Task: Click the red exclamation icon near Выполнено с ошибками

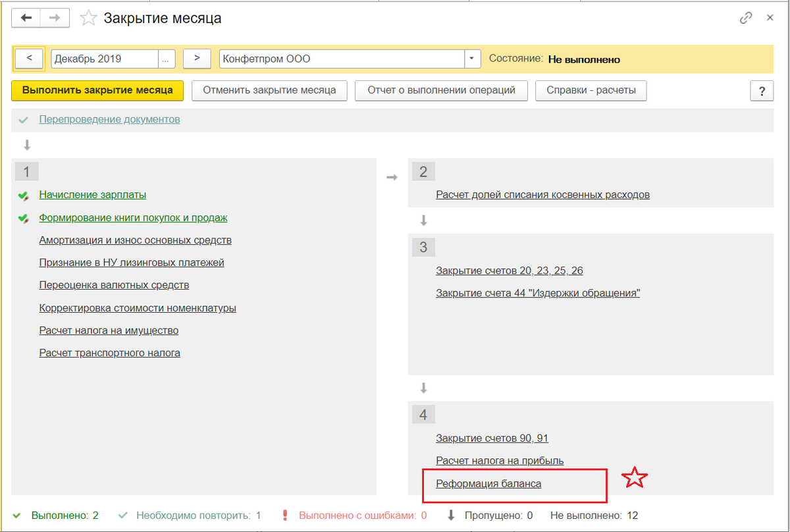Action: tap(285, 516)
